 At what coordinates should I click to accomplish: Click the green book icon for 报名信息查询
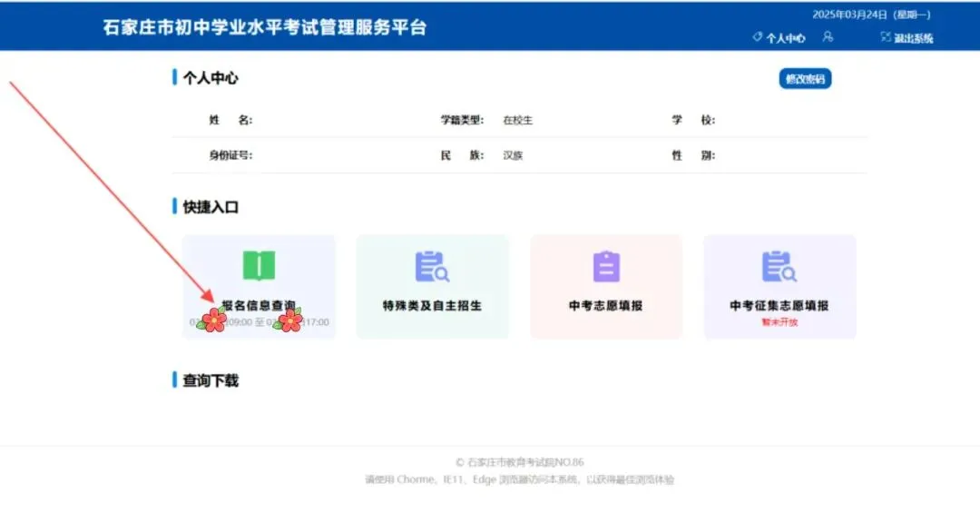[259, 266]
